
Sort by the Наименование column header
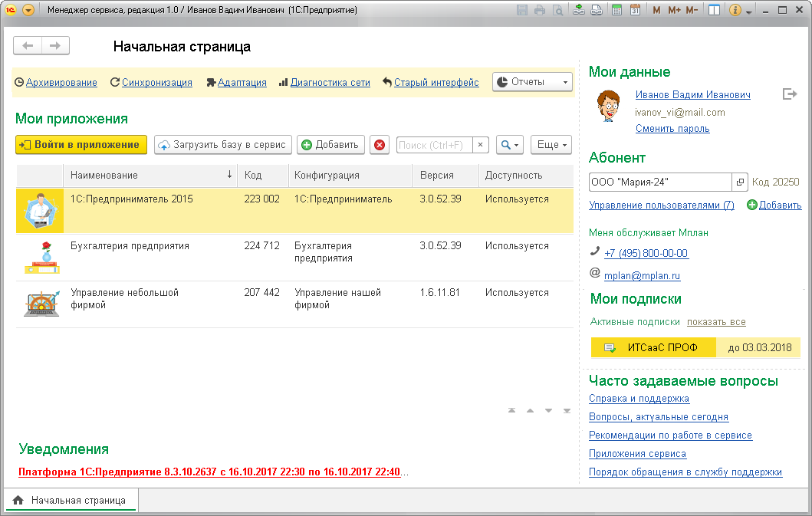click(150, 175)
